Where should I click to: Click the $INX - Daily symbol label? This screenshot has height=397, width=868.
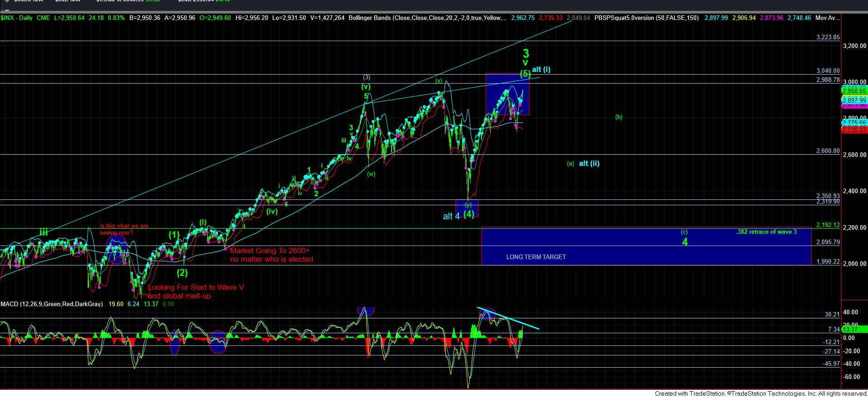pyautogui.click(x=16, y=18)
